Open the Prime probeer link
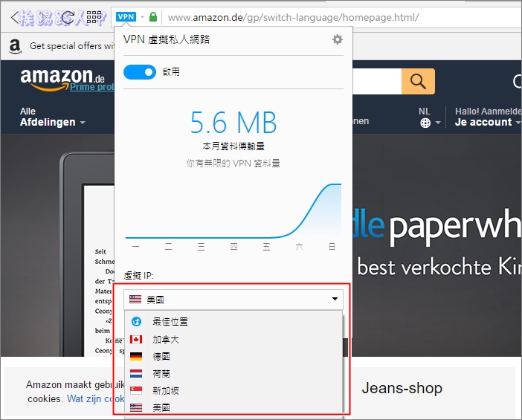 click(92, 87)
